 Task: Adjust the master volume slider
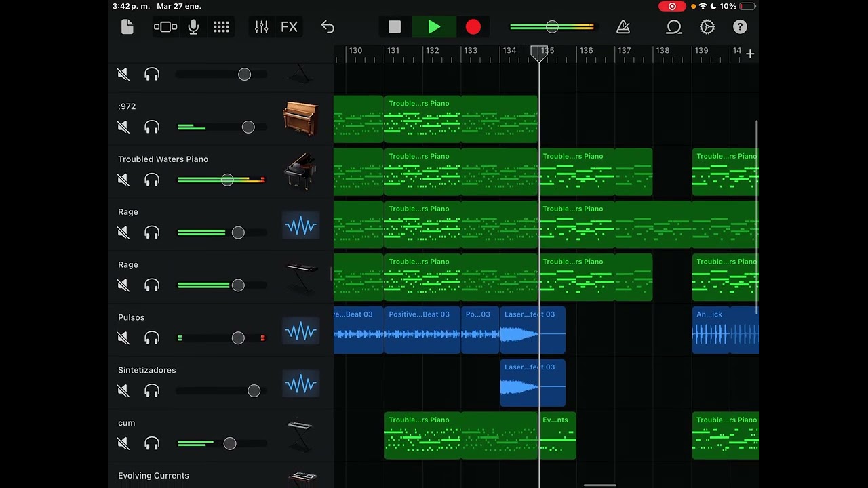coord(552,27)
